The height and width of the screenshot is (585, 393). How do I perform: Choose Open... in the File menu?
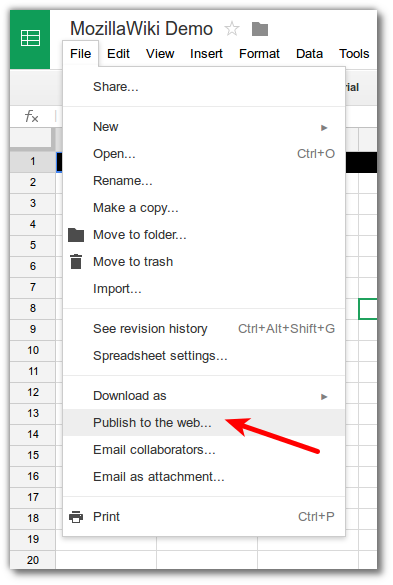[x=204, y=154]
